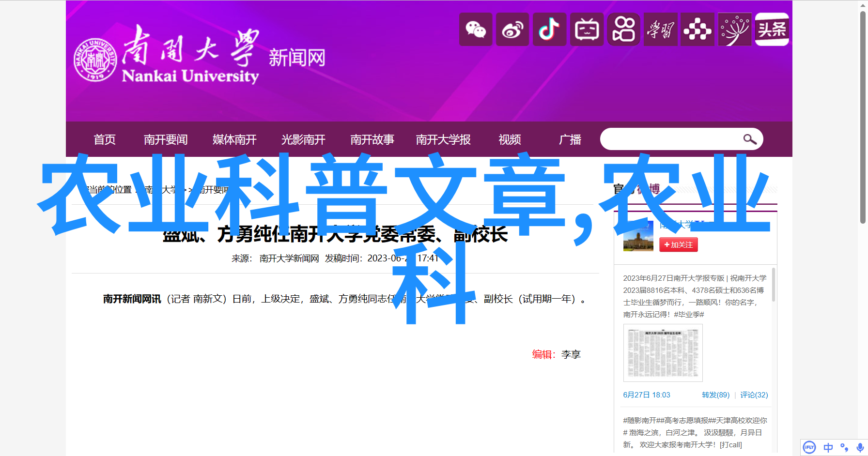Click the iFLY input method icon
Screen dimensions: 868x456
809,447
